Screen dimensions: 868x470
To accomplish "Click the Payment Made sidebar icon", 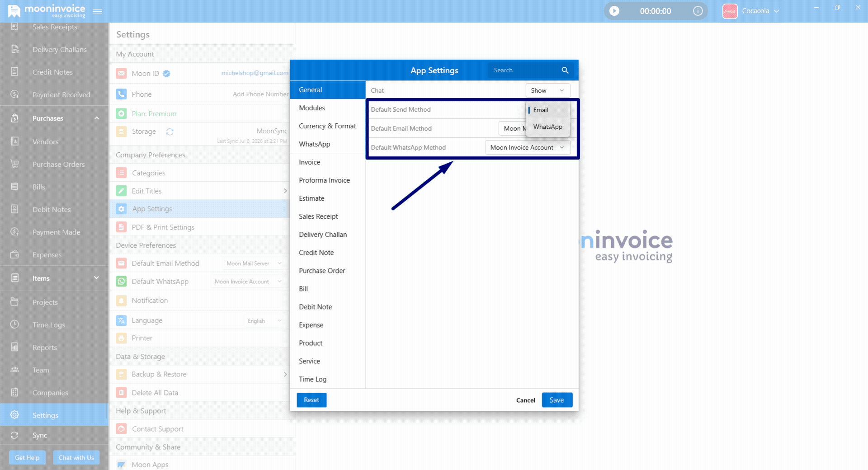I will (15, 231).
